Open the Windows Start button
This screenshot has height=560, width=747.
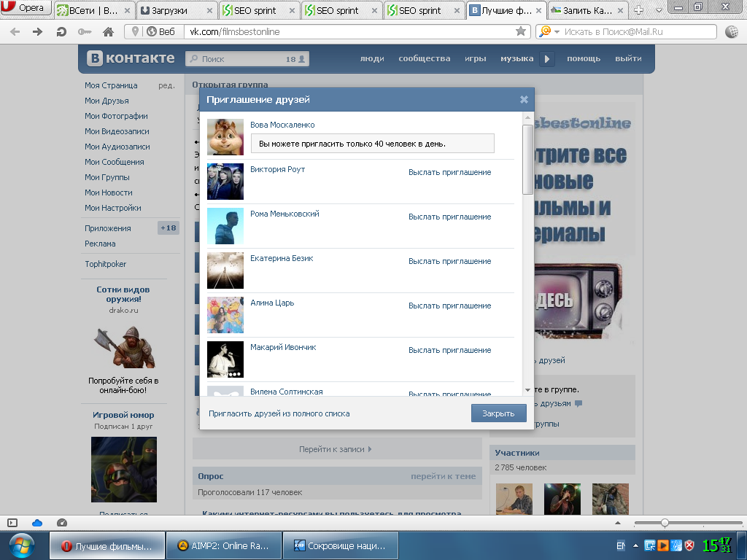point(21,545)
